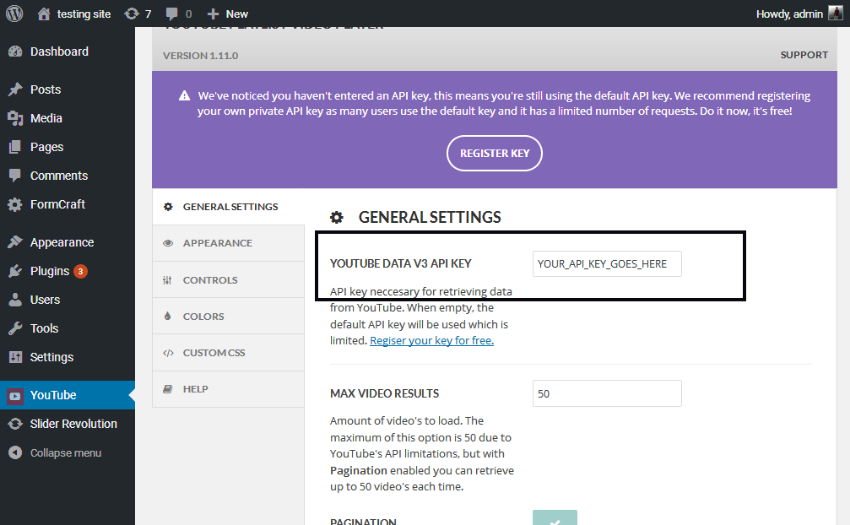The height and width of the screenshot is (525, 850).
Task: Click the code brackets icon beside Custom CSS
Action: 168,353
